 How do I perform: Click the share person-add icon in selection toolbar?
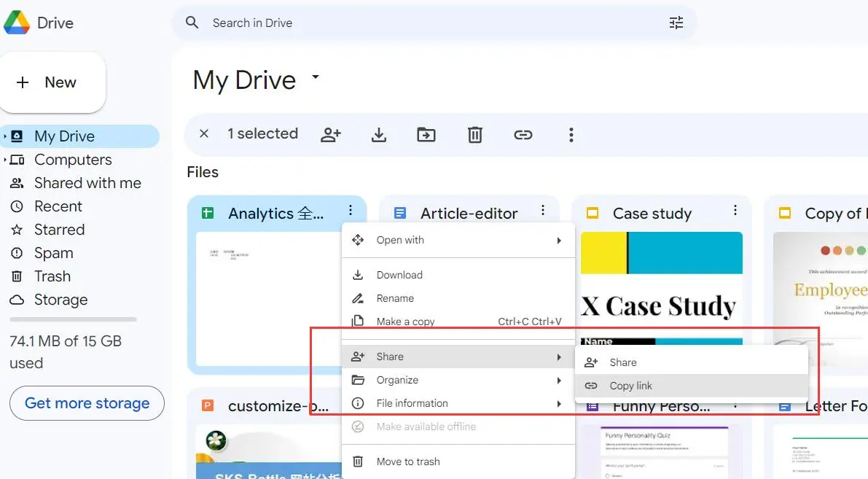[x=331, y=134]
